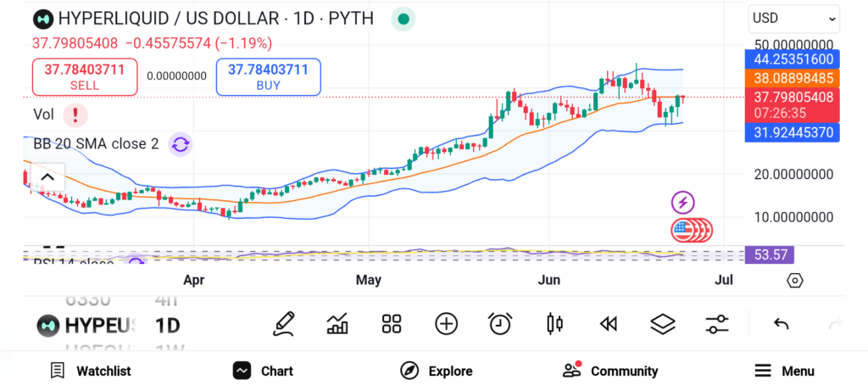Click the Hyperliquid symbol logo in header

coord(42,20)
